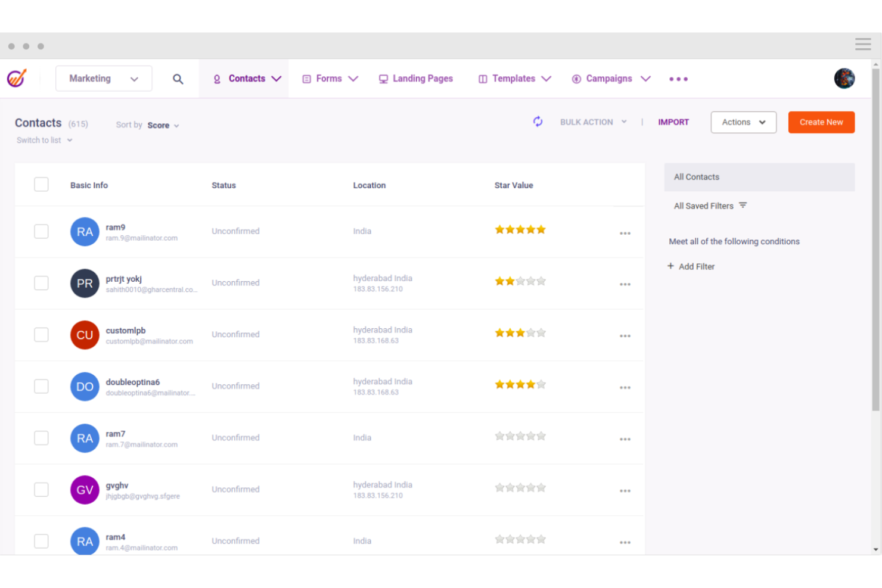The image size is (882, 588).
Task: Click the GV avatar of gvghv
Action: click(85, 490)
